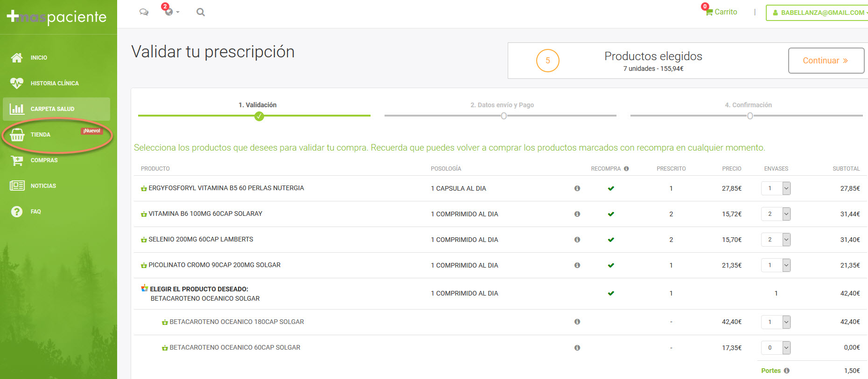Click the maspaciente logo

56,17
